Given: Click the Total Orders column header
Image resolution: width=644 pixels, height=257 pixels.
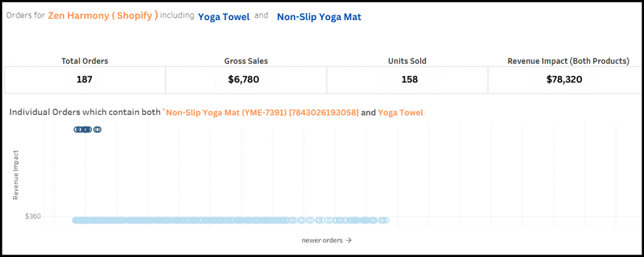Looking at the screenshot, I should coord(85,61).
